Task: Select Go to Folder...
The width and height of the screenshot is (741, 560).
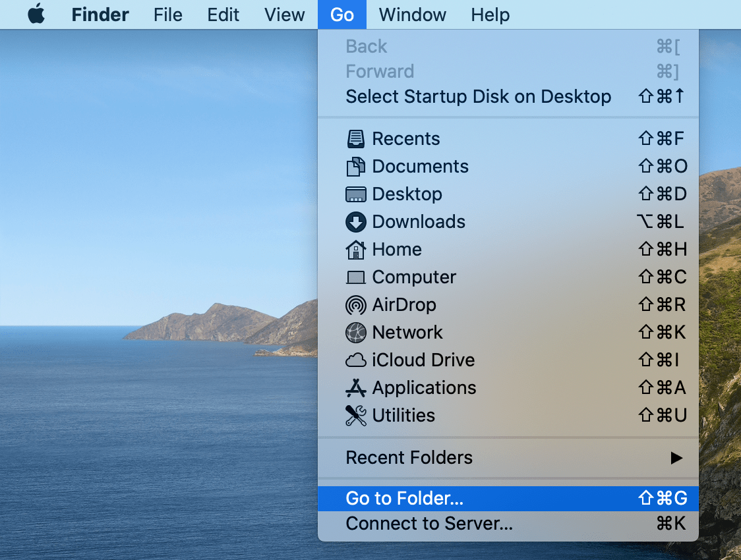Action: [404, 498]
